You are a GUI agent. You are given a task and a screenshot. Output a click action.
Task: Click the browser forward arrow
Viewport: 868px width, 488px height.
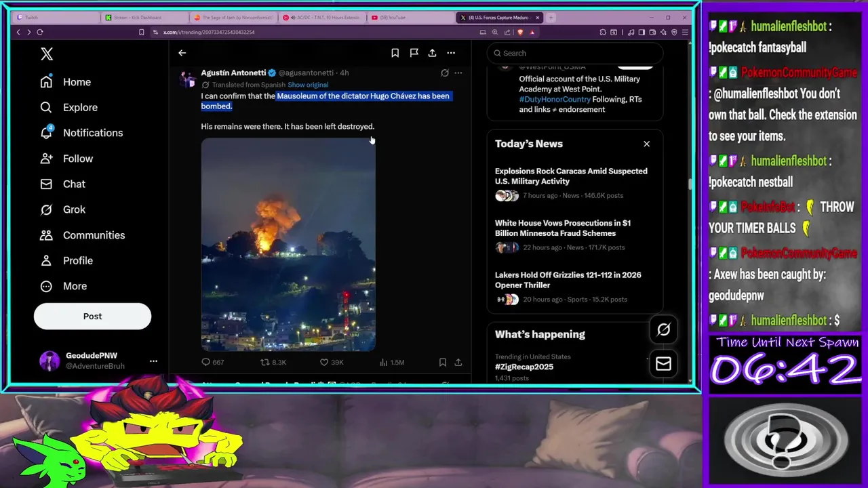[28, 32]
